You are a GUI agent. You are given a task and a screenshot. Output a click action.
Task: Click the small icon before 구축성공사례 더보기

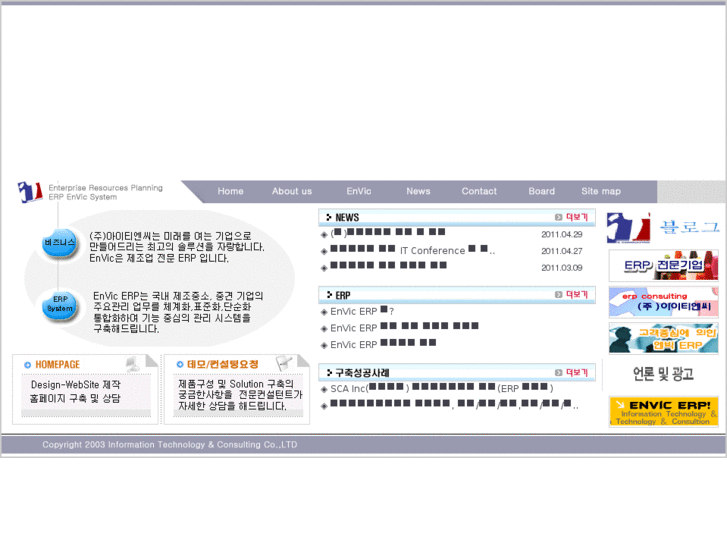[559, 372]
